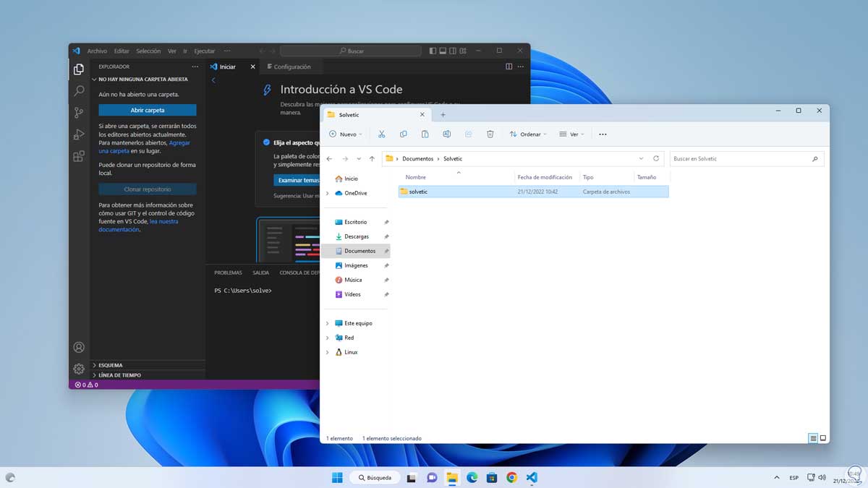Switch to SALIDA panel tab in VS Code

point(260,273)
